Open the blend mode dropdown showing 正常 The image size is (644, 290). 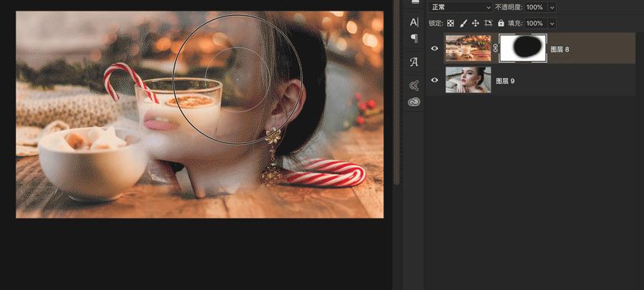(460, 6)
